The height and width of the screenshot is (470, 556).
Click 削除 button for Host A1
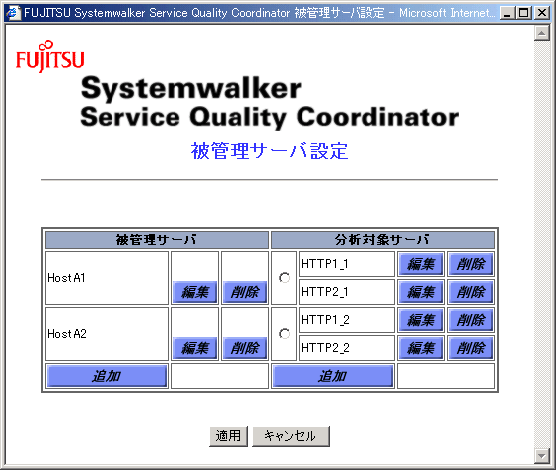point(245,292)
